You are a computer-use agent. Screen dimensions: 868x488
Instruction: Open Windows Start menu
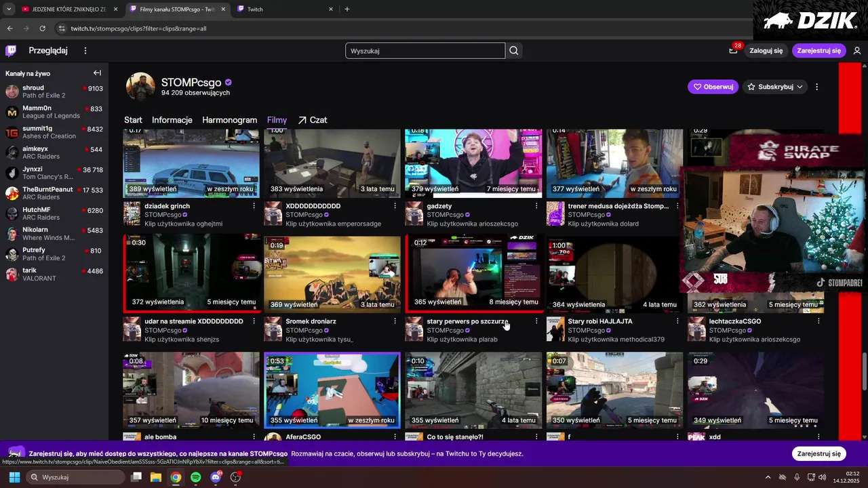click(x=14, y=477)
